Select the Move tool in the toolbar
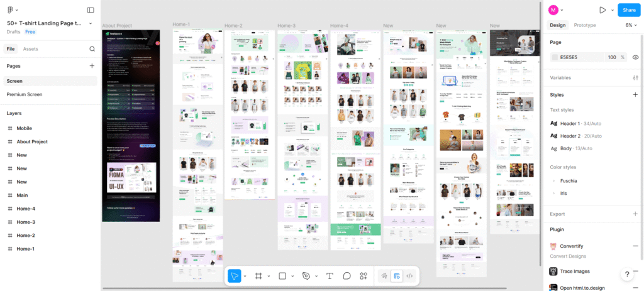The width and height of the screenshot is (644, 291). 234,276
